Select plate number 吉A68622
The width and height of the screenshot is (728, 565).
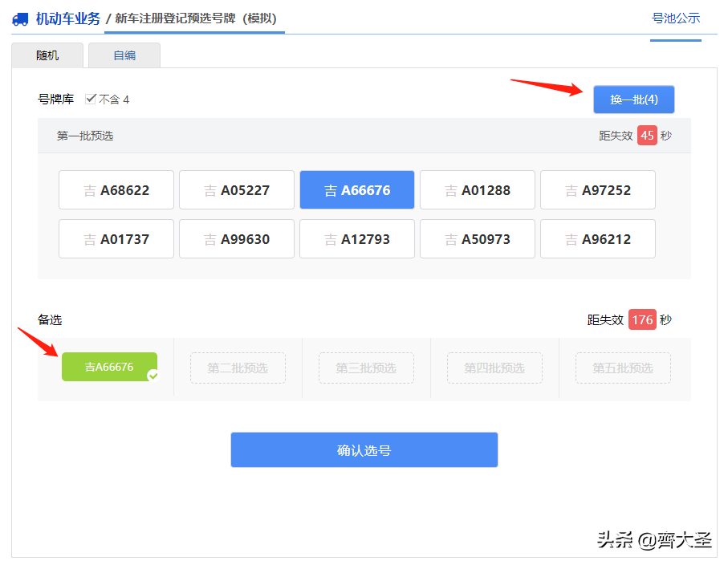(116, 189)
